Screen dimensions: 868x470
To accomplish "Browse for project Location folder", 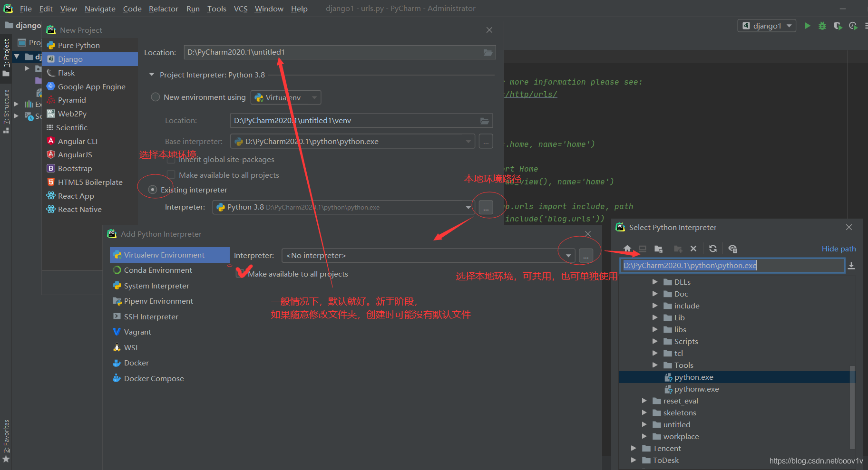I will 488,52.
